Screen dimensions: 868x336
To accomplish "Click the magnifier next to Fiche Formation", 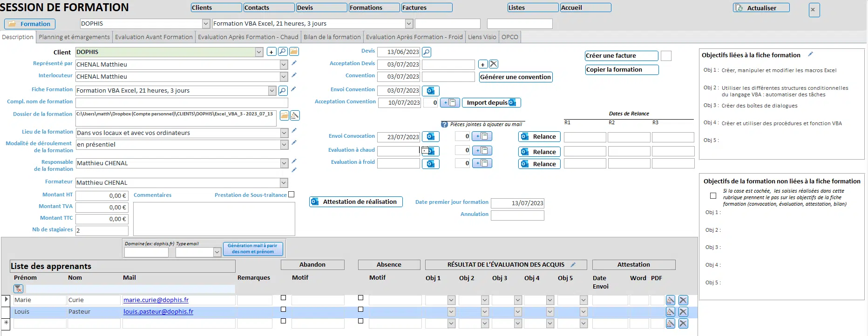I will [283, 91].
